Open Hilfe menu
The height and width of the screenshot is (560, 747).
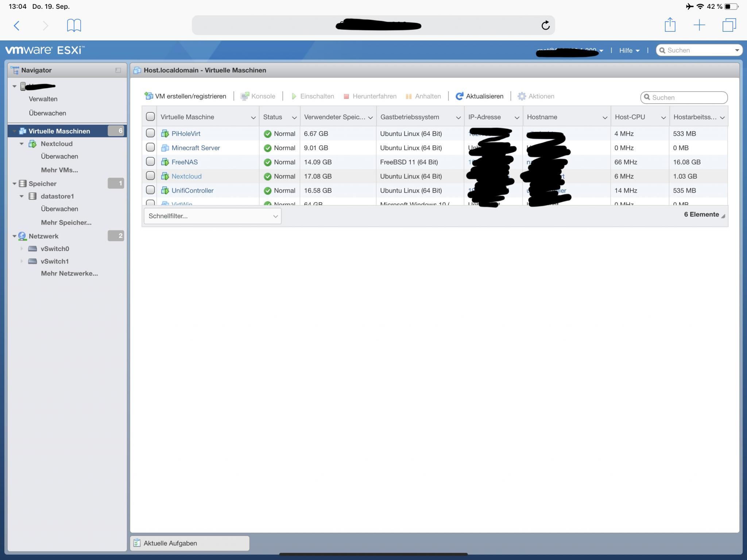(629, 50)
